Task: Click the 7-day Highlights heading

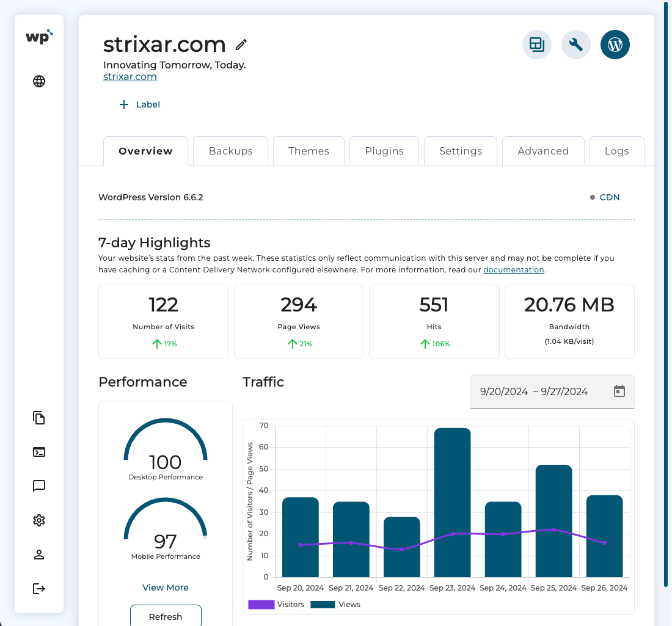Action: click(x=155, y=243)
